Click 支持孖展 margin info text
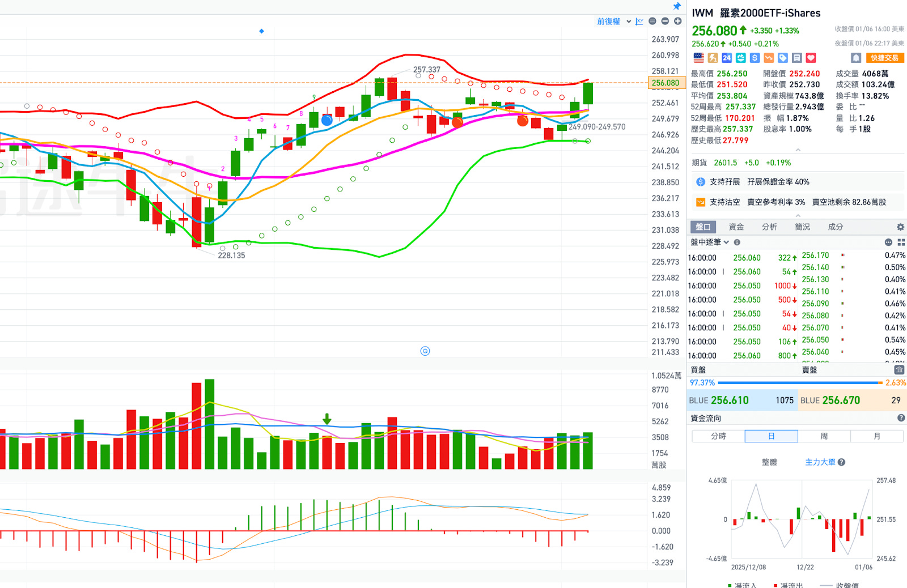Viewport: 907px width, 588px height. [x=759, y=182]
